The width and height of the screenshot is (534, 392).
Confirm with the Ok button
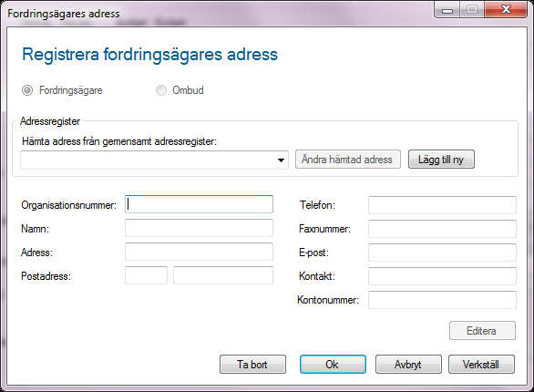(333, 365)
